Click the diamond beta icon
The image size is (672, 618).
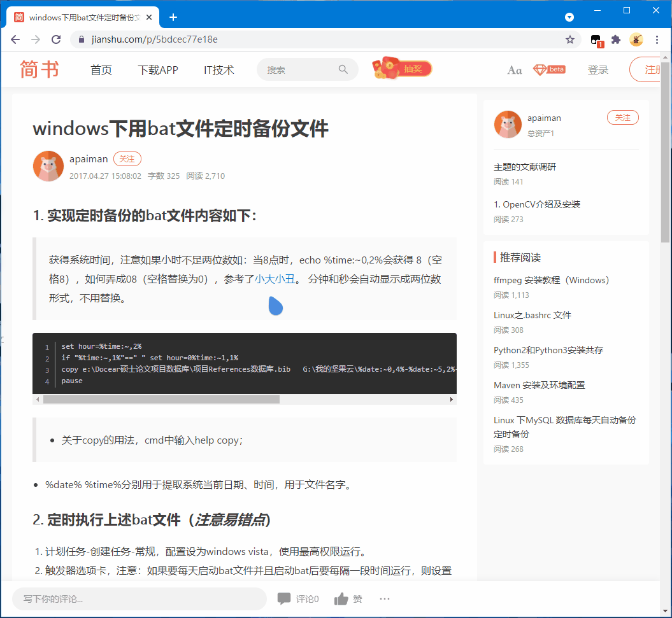click(x=549, y=69)
